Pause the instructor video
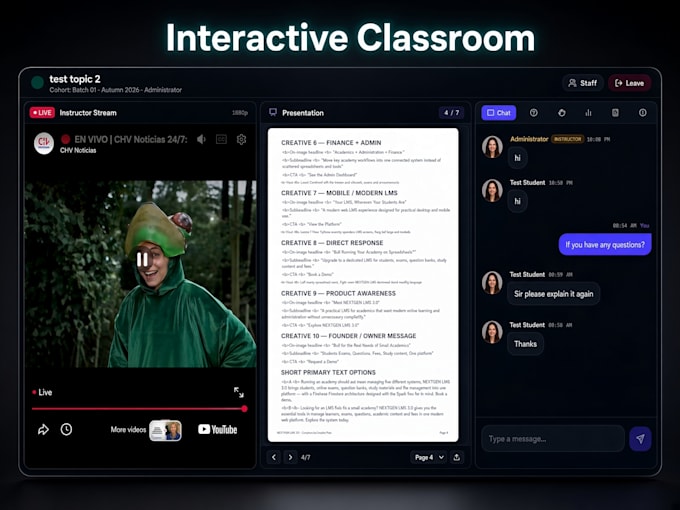This screenshot has width=680, height=510. (142, 259)
